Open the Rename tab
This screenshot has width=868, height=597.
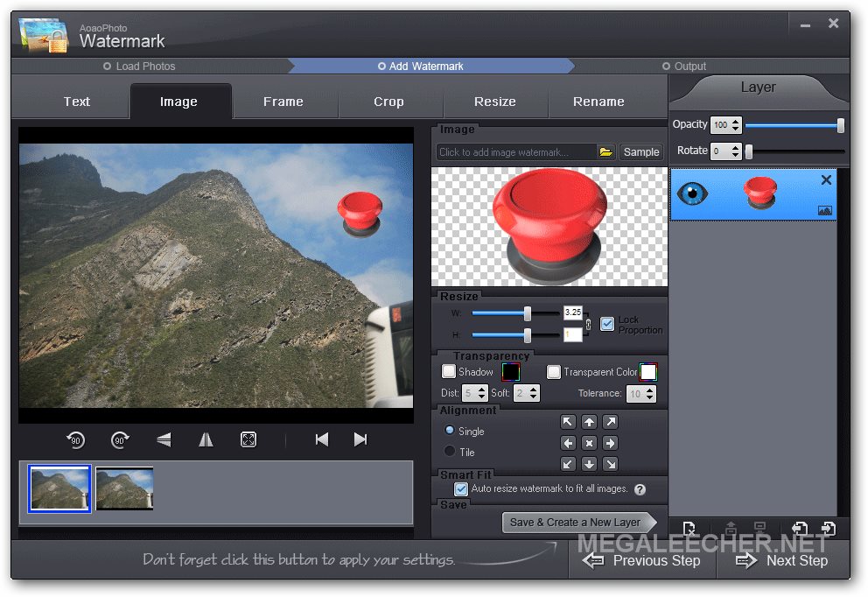pyautogui.click(x=599, y=102)
